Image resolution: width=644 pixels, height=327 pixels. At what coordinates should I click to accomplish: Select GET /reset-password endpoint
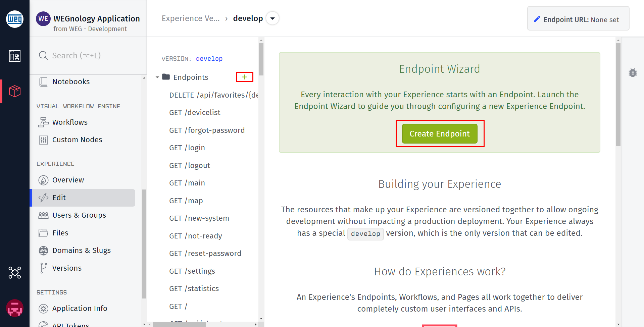(205, 254)
